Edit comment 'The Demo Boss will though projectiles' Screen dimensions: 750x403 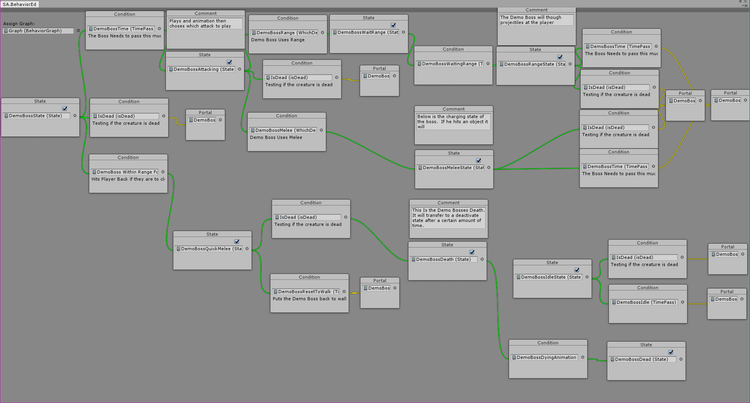click(x=536, y=20)
